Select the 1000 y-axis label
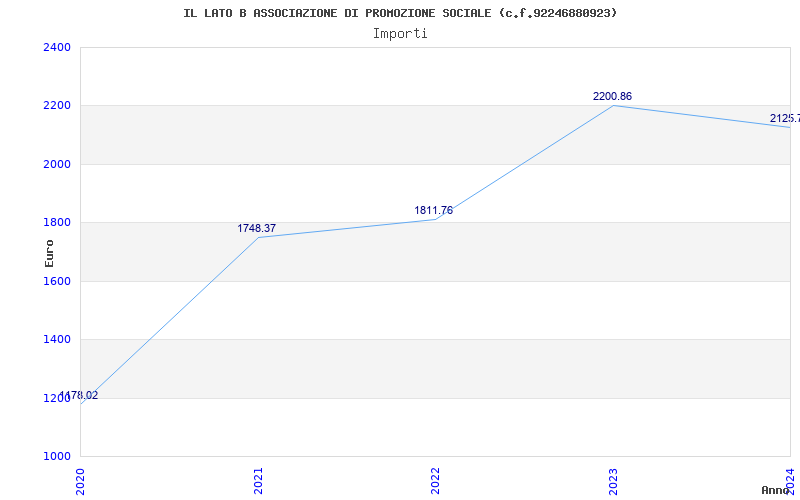Screen dimensions: 800x500 pos(57,456)
